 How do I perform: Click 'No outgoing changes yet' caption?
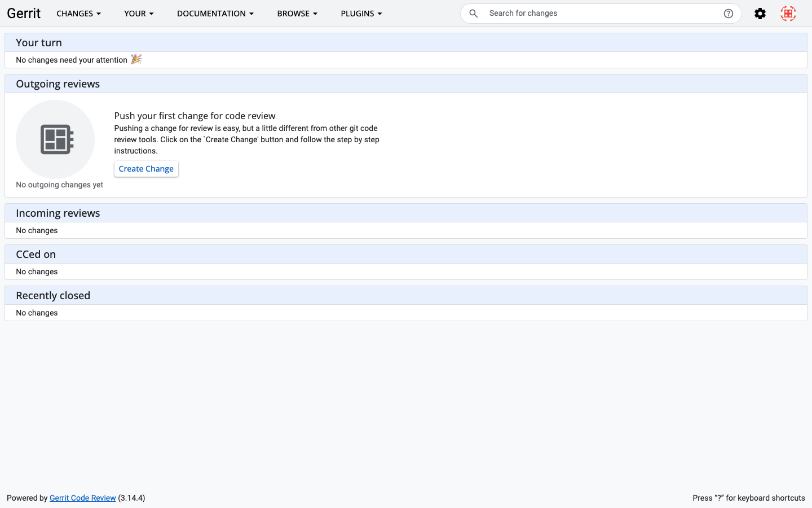60,185
